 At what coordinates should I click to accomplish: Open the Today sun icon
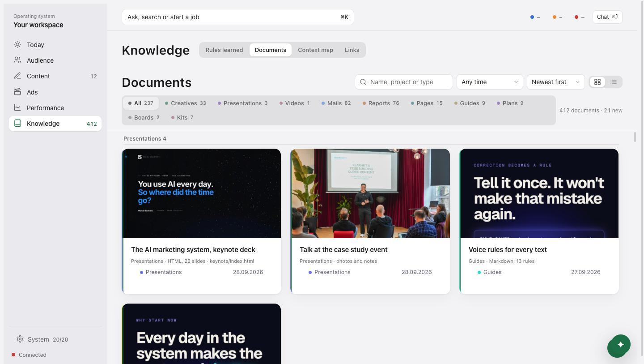pos(17,44)
